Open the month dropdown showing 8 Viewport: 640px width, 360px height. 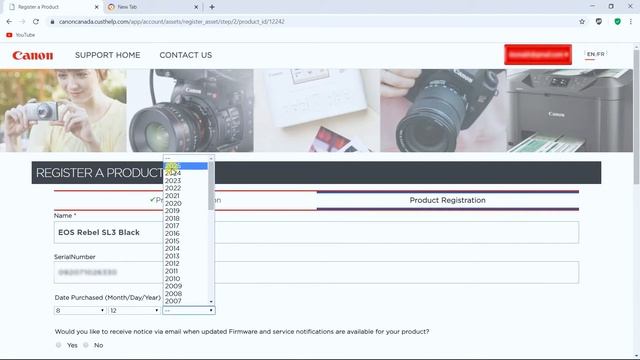[80, 311]
